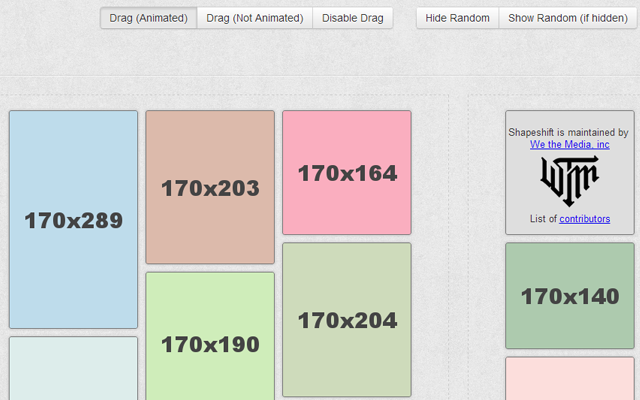The height and width of the screenshot is (400, 640).
Task: Click the '170x140' label text
Action: 569,297
